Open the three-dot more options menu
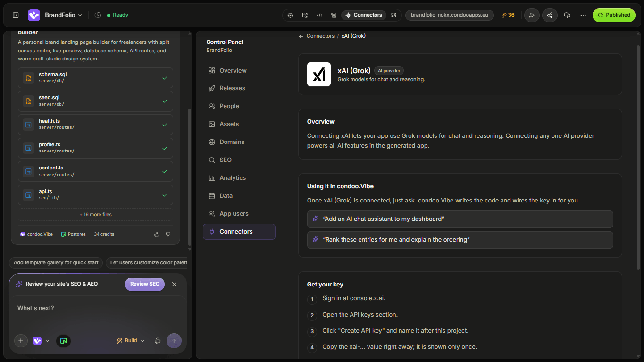Viewport: 644px width, 362px height. pyautogui.click(x=583, y=15)
